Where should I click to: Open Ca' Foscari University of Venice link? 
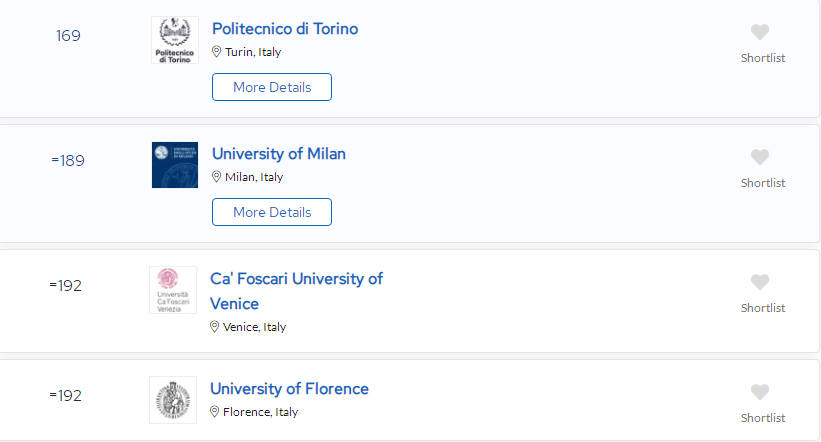(x=296, y=291)
